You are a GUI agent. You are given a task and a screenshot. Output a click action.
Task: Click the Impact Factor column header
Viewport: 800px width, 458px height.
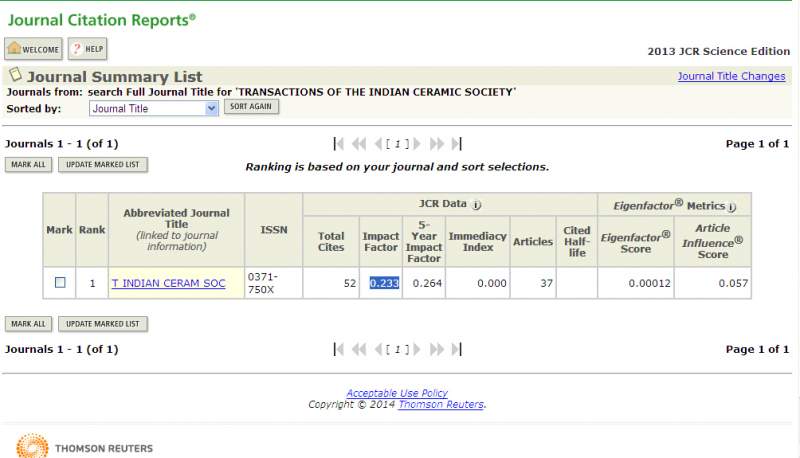381,242
